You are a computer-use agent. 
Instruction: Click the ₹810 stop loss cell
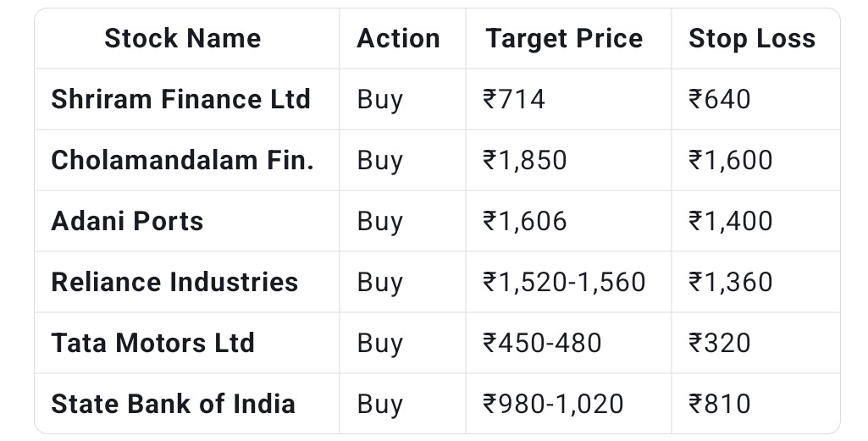click(720, 404)
